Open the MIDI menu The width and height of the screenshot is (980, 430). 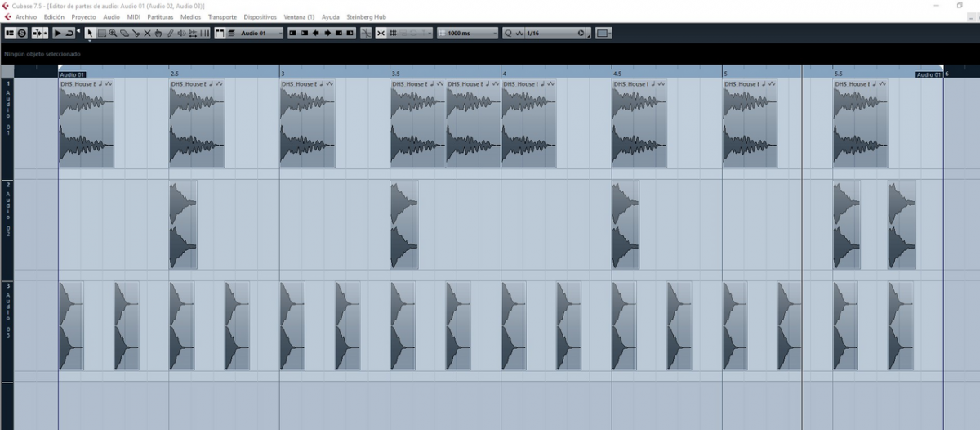pyautogui.click(x=134, y=16)
